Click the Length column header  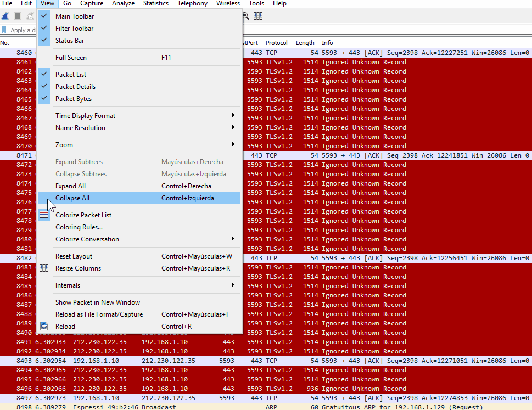[306, 43]
